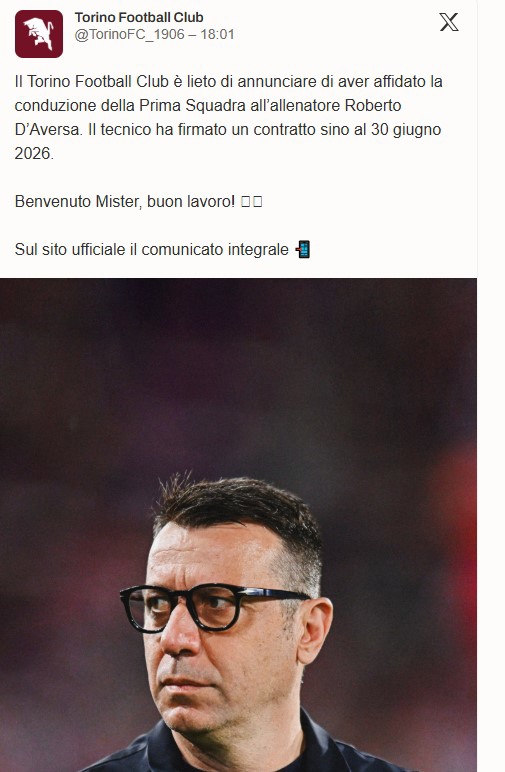Click the mobile phone emoji after 'integrale'
This screenshot has height=772, width=505.
point(303,249)
